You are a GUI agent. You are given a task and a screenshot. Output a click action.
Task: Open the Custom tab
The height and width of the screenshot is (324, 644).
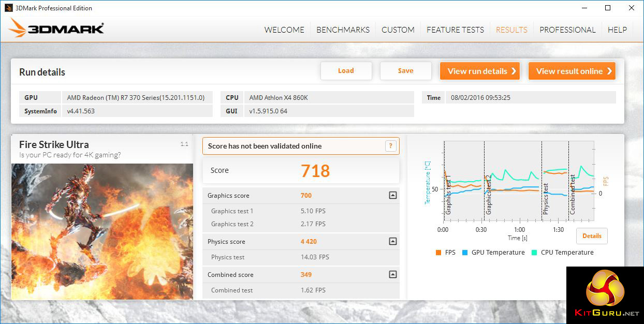click(x=398, y=30)
